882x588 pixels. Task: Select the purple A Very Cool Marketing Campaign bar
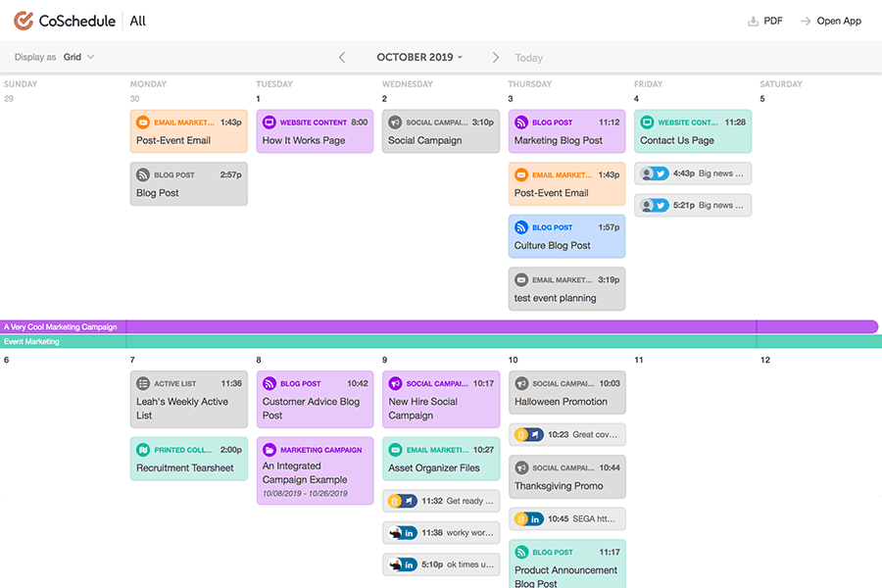pos(490,326)
